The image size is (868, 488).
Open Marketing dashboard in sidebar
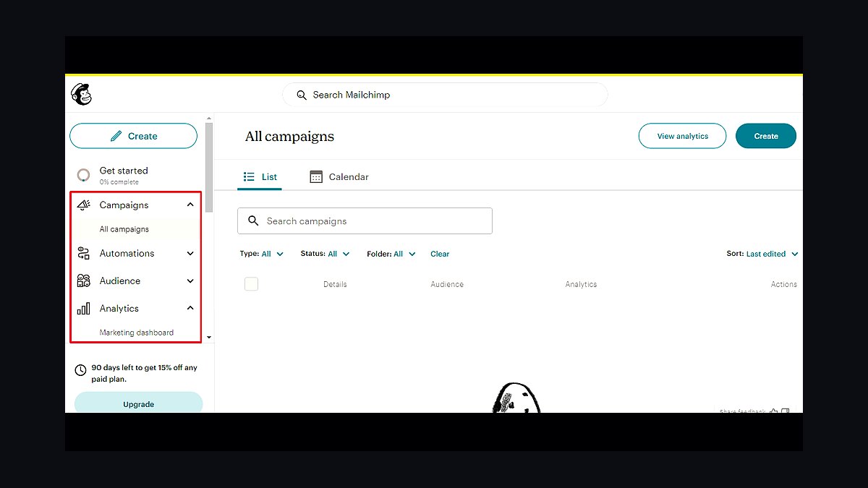click(136, 333)
